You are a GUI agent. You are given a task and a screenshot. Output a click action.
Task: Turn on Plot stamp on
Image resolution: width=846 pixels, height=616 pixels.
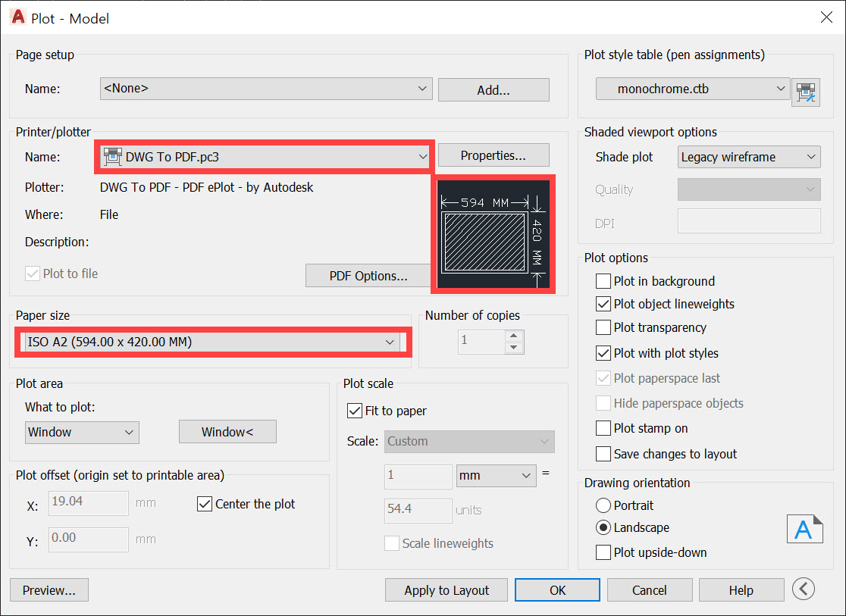point(603,428)
